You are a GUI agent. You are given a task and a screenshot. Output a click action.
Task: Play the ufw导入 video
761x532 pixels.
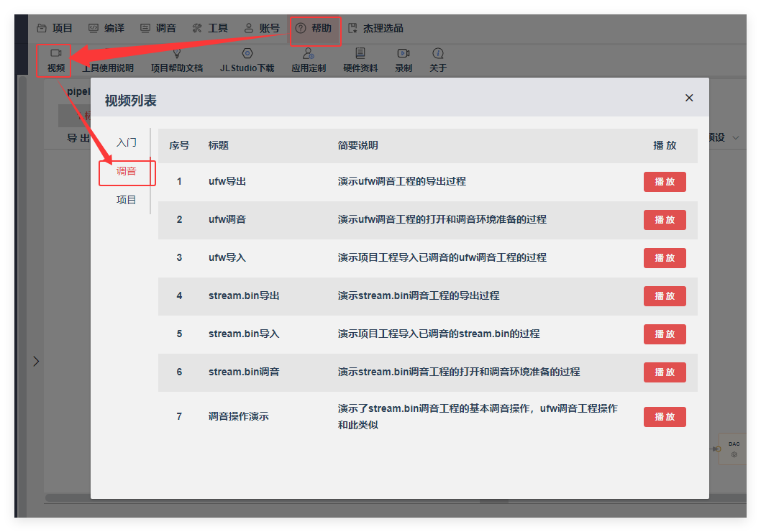pos(665,258)
